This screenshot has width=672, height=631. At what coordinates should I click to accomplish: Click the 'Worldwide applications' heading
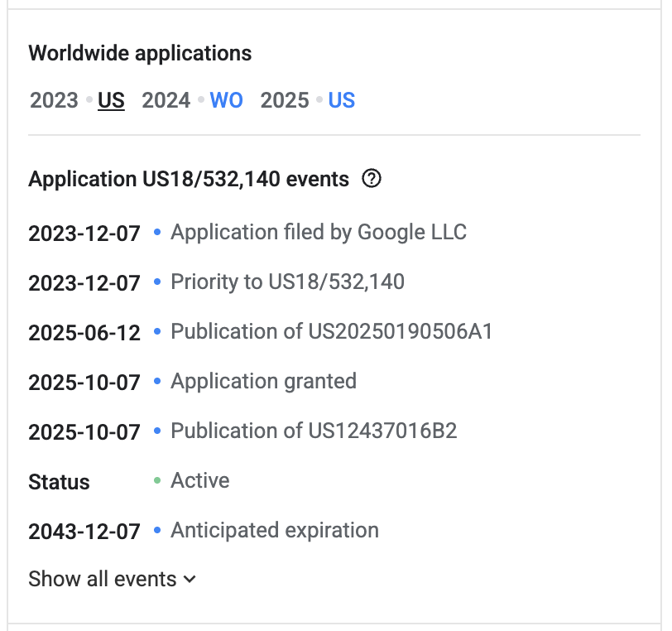coord(140,54)
